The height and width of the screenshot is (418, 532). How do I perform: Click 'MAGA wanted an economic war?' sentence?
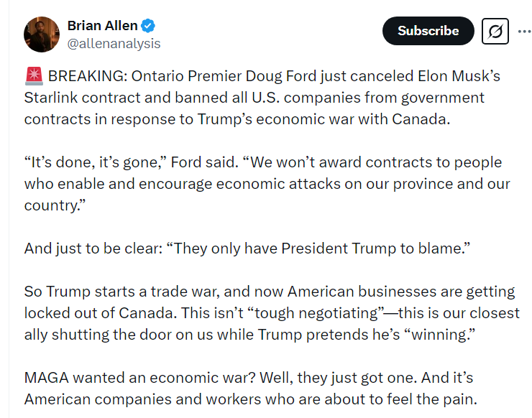coord(139,378)
